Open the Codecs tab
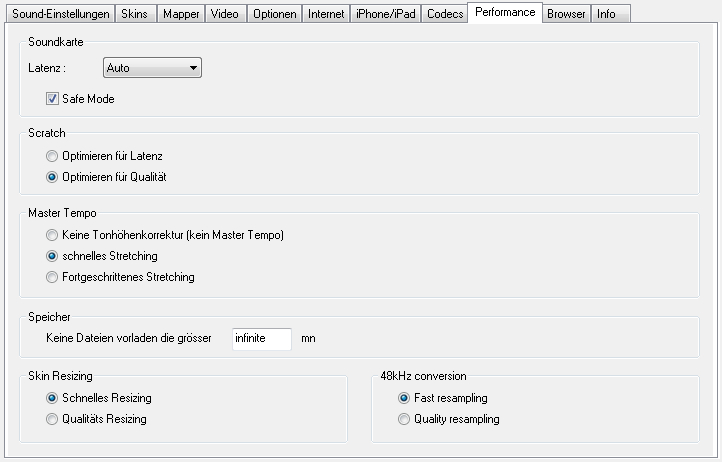Viewport: 722px width, 462px height. click(x=444, y=14)
